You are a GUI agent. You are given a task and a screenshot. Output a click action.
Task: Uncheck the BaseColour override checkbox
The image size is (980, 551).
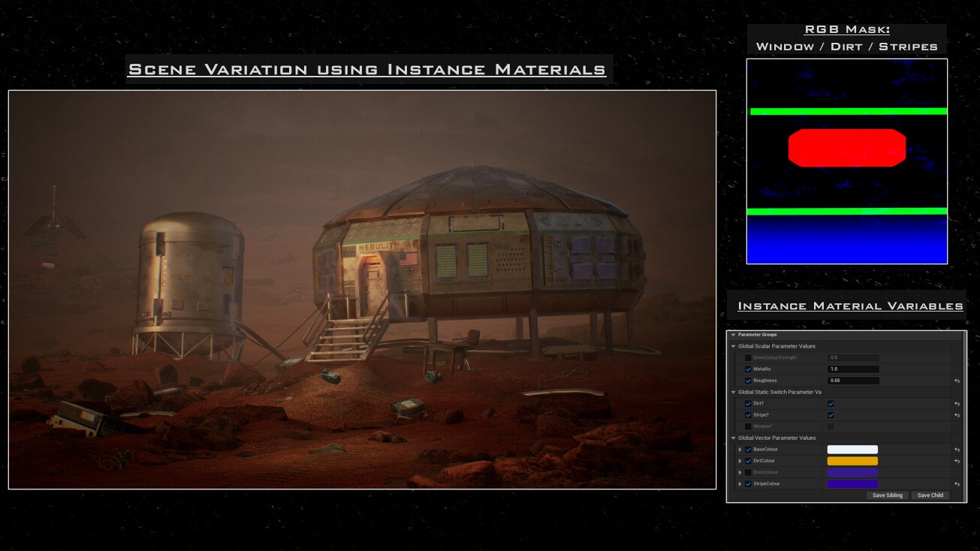[x=748, y=450]
